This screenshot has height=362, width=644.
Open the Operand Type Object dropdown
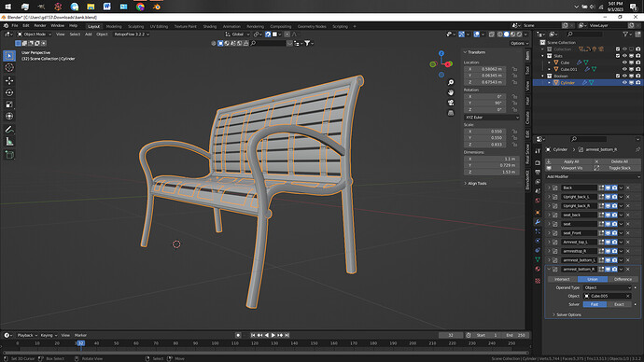[x=608, y=287]
